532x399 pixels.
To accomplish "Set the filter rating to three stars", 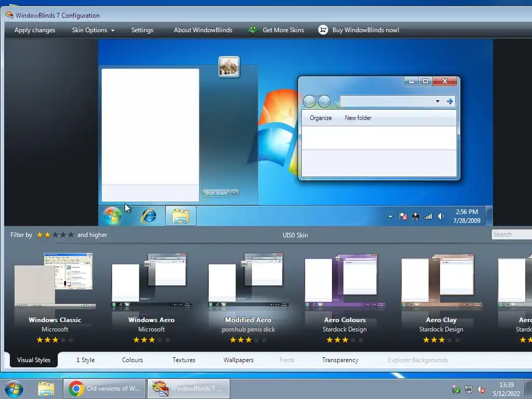I will tap(55, 235).
